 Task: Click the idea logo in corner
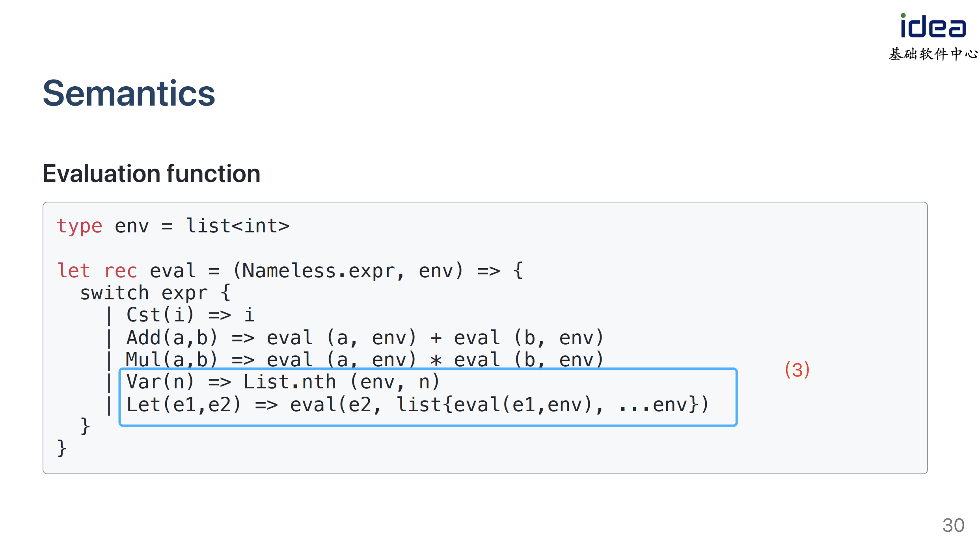click(x=933, y=26)
